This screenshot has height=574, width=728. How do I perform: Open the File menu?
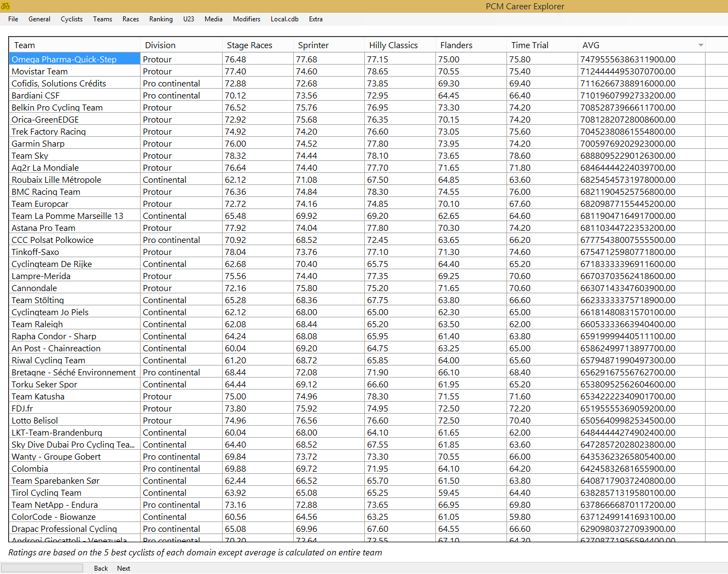coord(13,19)
